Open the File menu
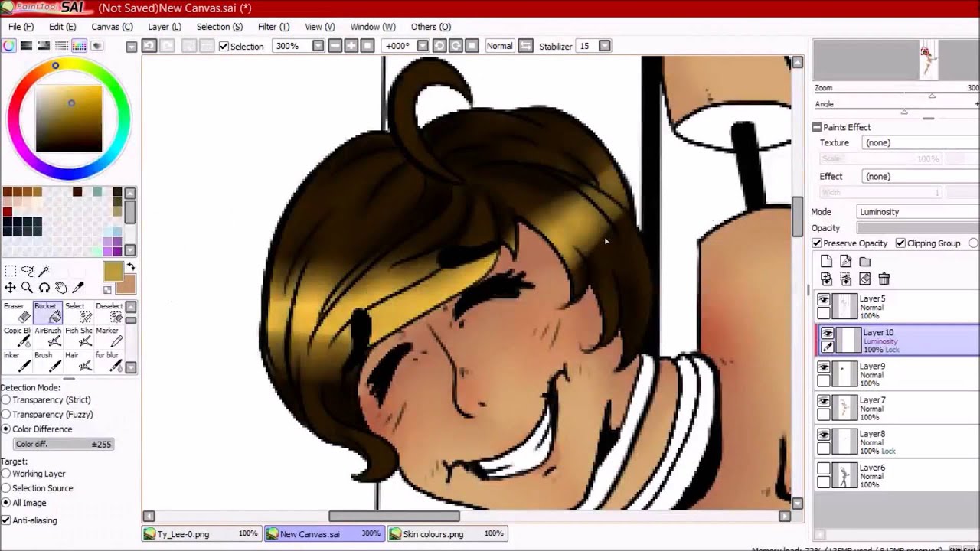The image size is (980, 551). [x=21, y=27]
